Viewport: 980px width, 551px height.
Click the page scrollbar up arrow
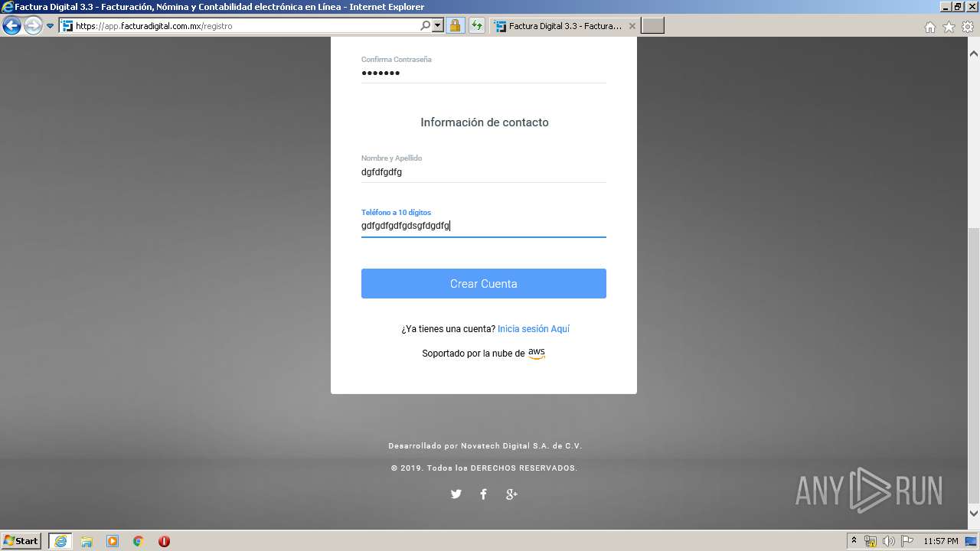974,54
